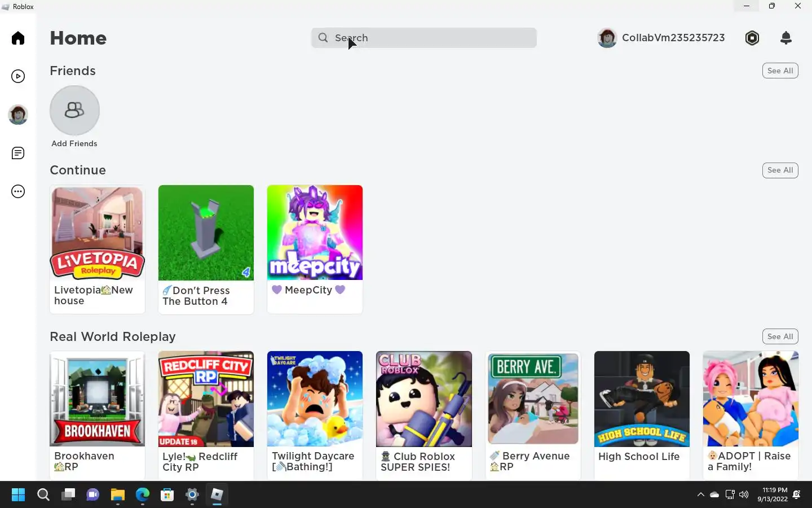812x508 pixels.
Task: Click the Friends section heading
Action: pyautogui.click(x=73, y=71)
